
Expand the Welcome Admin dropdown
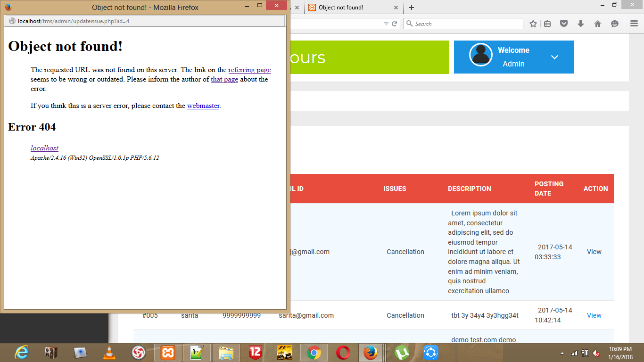pyautogui.click(x=554, y=57)
